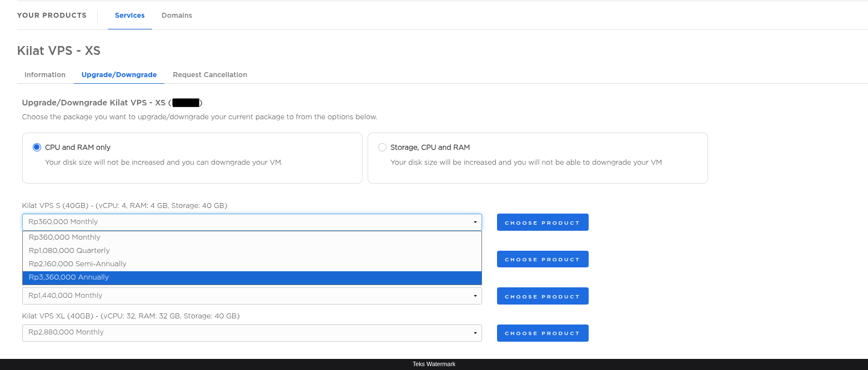Switch to the Domains tab
868x370 pixels.
(x=177, y=16)
